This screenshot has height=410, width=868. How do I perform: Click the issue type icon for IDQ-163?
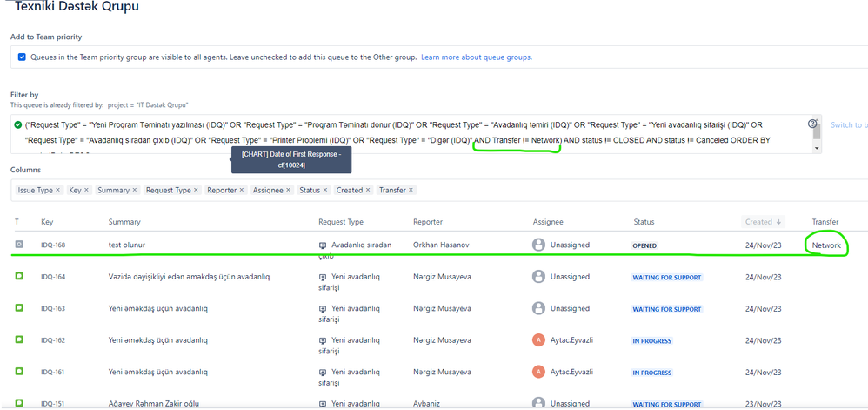coord(19,307)
